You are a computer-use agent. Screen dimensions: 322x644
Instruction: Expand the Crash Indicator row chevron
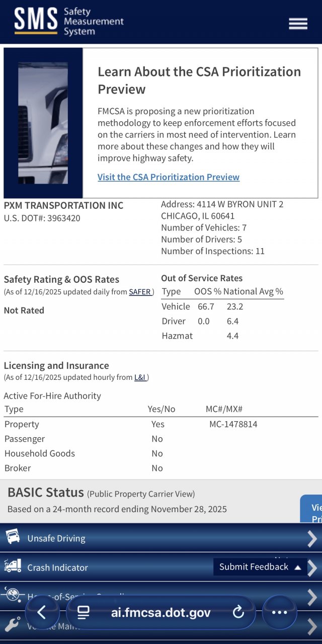(x=313, y=568)
